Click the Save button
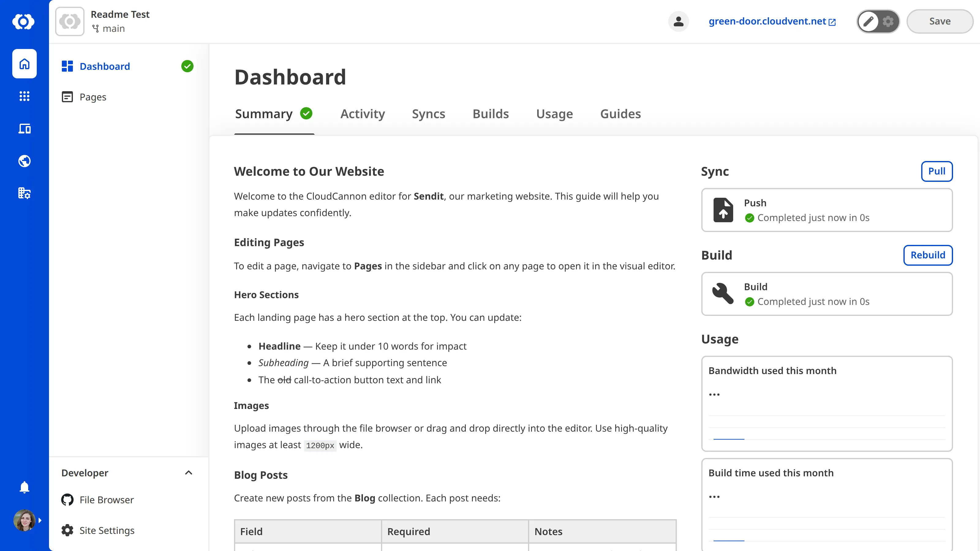The width and height of the screenshot is (980, 551). [939, 21]
